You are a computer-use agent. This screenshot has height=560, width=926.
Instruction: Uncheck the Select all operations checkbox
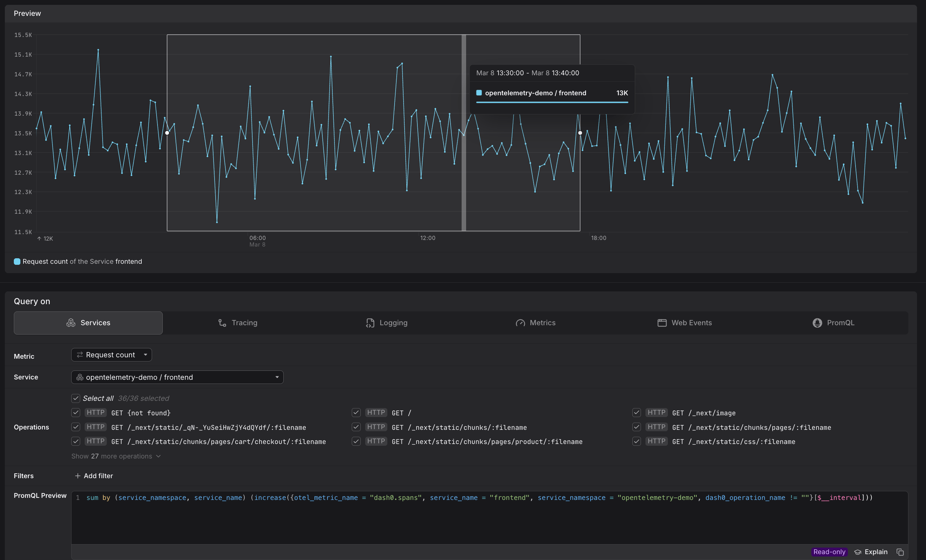point(76,398)
